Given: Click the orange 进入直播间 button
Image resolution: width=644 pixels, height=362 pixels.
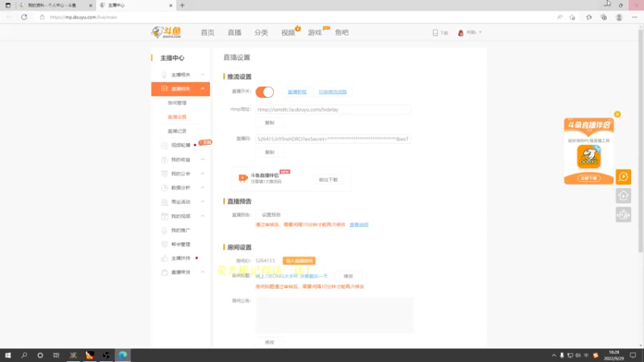Looking at the screenshot, I should click(299, 261).
